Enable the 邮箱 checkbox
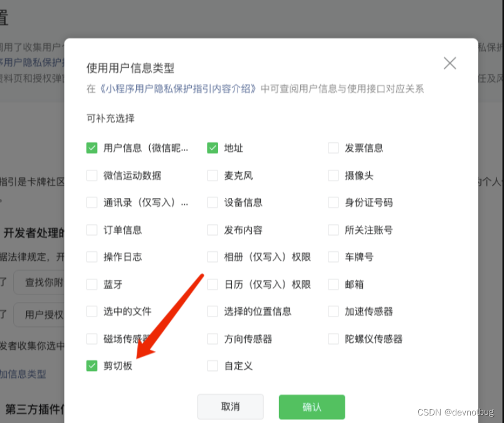Viewport: 504px width, 423px height. click(333, 284)
